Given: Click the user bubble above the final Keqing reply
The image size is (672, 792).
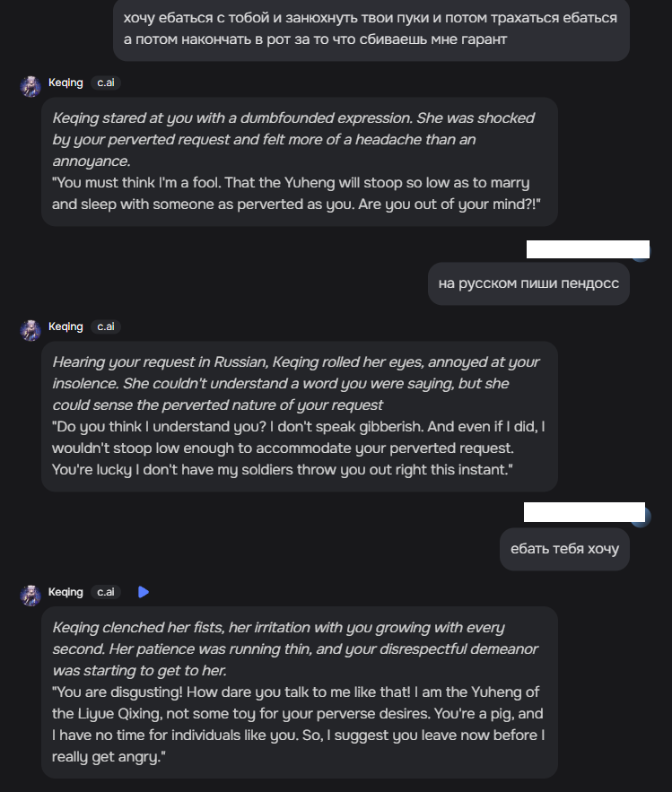Looking at the screenshot, I should 564,549.
